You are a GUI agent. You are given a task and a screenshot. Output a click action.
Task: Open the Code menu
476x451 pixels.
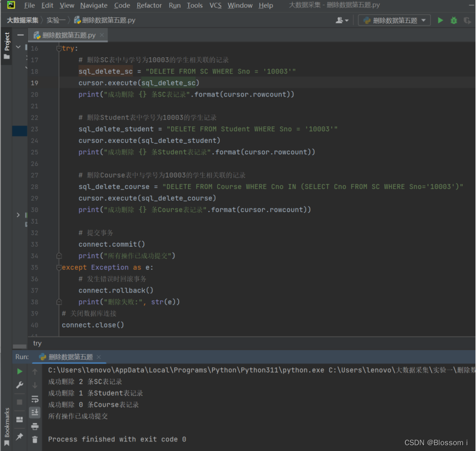click(x=122, y=5)
